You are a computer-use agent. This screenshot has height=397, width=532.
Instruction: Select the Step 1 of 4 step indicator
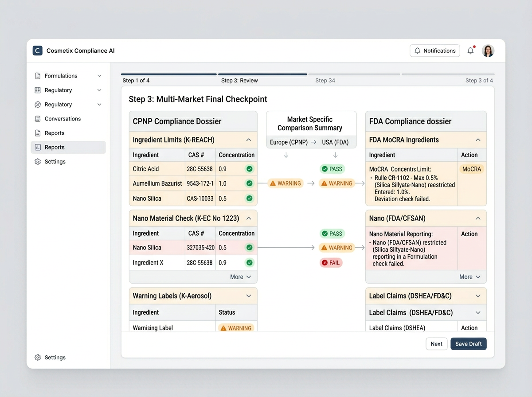[136, 80]
